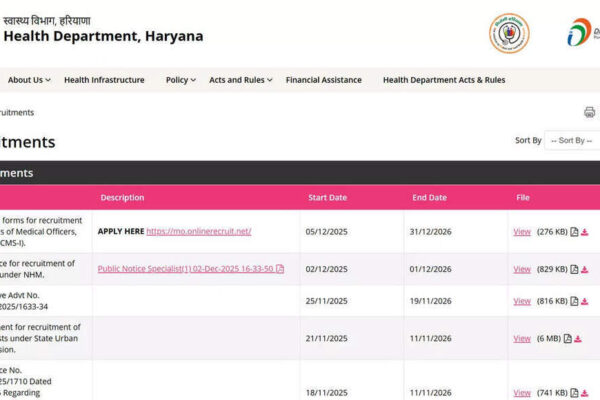Open PDF icon beside 829 KB
Image resolution: width=600 pixels, height=400 pixels.
tap(574, 269)
